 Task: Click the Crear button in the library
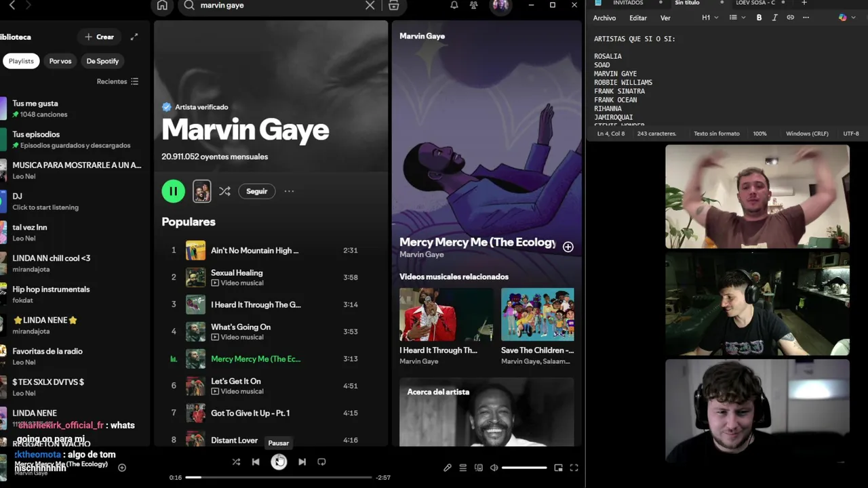(99, 37)
